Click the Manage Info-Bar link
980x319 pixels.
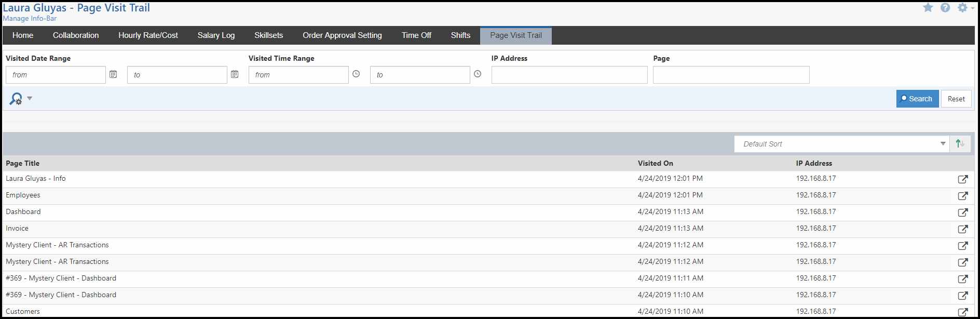point(30,19)
